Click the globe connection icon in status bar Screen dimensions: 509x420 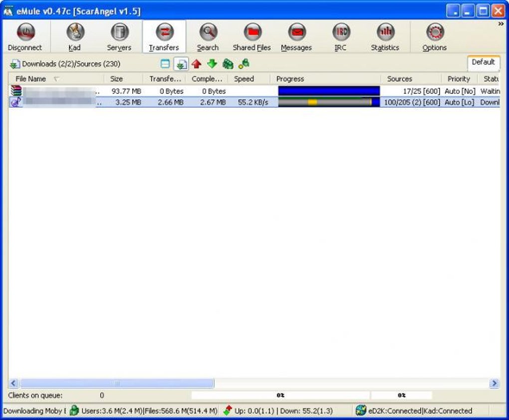pos(361,410)
